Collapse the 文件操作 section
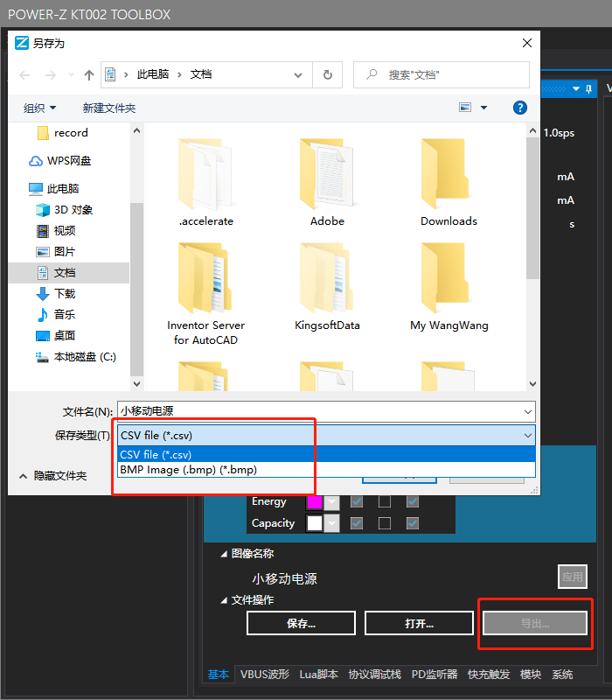612x700 pixels. [224, 600]
